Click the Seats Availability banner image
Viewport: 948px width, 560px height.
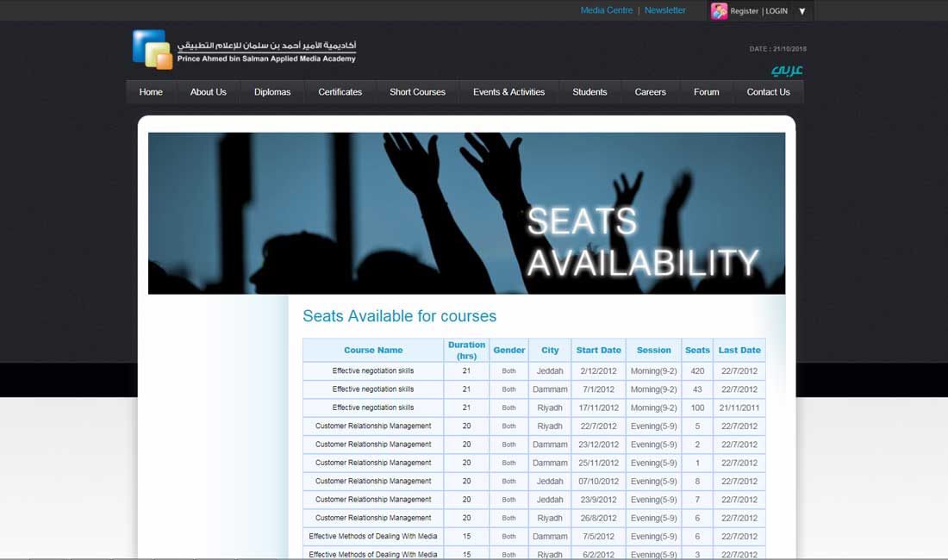(466, 213)
